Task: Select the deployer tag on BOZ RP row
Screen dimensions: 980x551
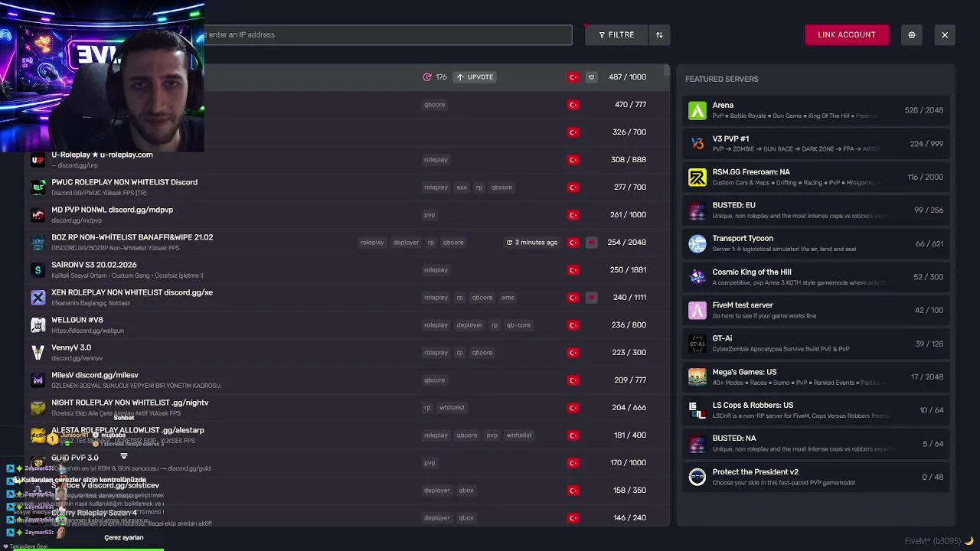Action: (406, 242)
